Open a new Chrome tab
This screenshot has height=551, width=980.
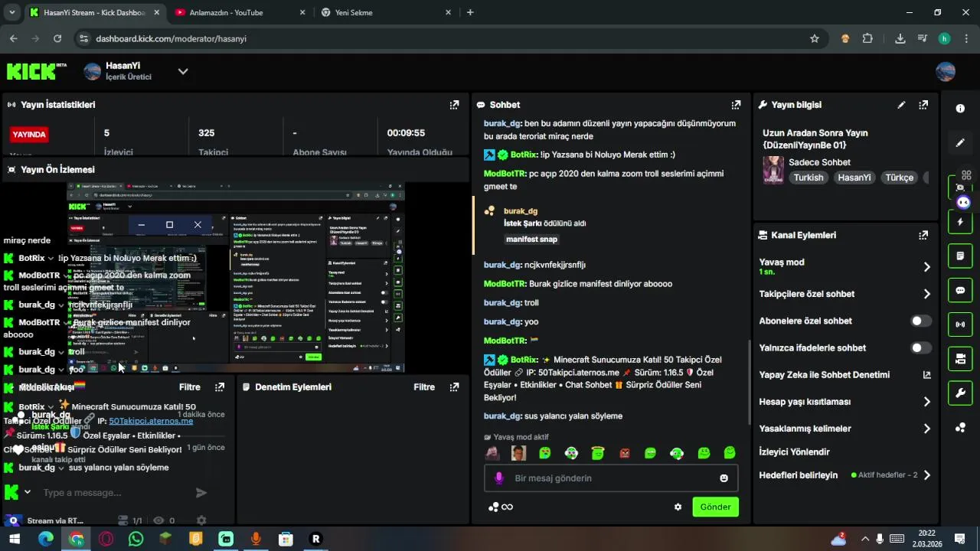(470, 12)
